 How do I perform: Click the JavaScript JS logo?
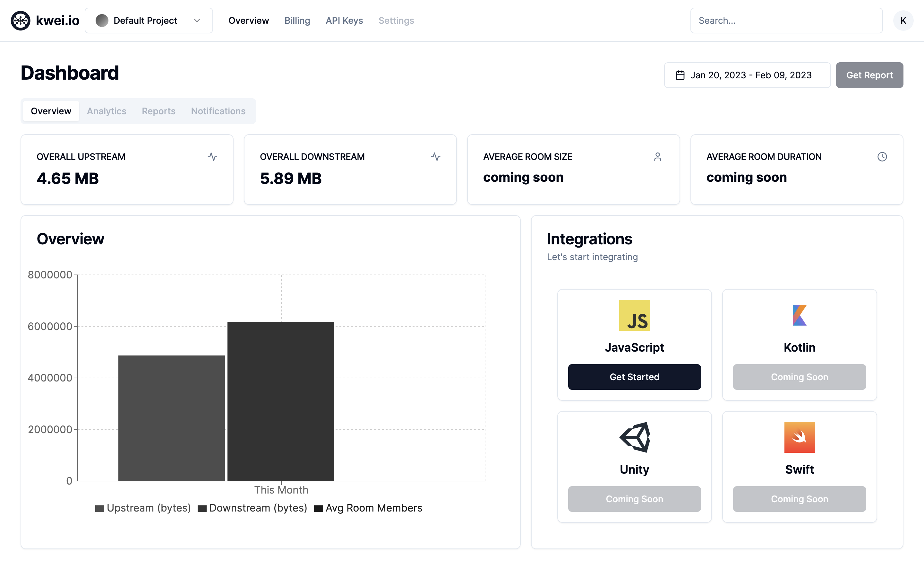point(634,315)
